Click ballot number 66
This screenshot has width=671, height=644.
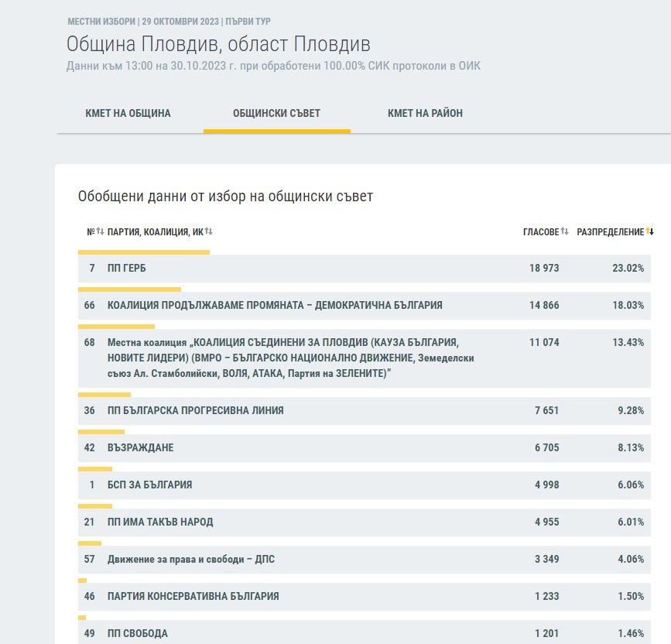click(90, 306)
